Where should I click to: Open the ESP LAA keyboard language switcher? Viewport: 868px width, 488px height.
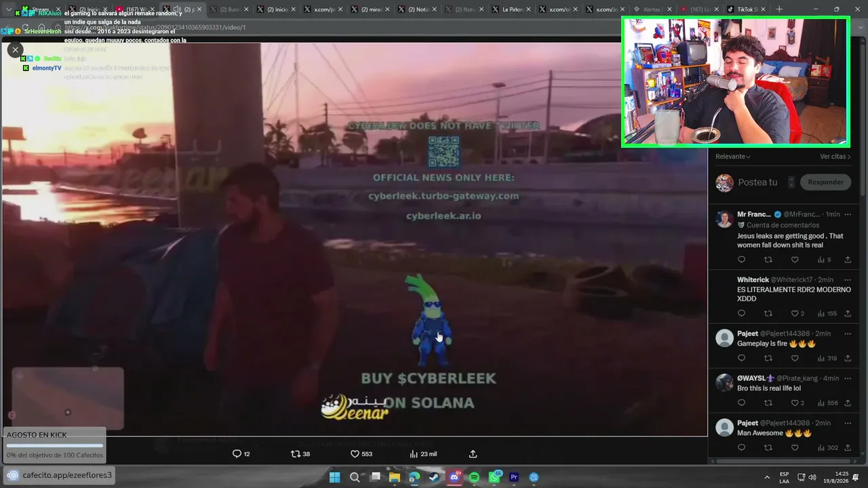[x=784, y=477]
